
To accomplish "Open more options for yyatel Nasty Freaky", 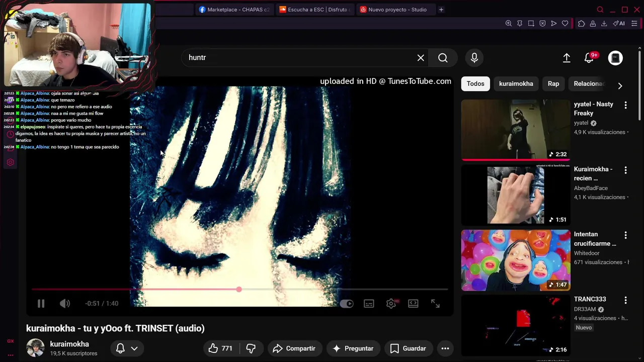I will point(625,105).
